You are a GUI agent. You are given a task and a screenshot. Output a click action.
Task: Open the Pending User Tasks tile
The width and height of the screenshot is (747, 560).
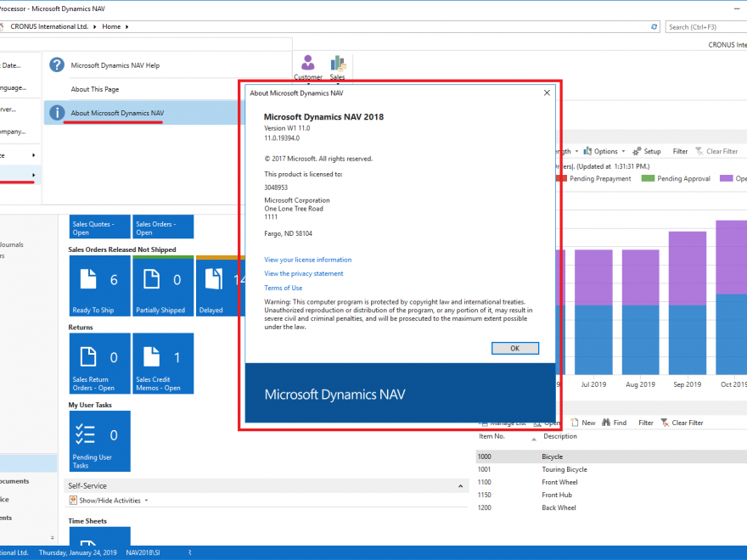click(99, 441)
